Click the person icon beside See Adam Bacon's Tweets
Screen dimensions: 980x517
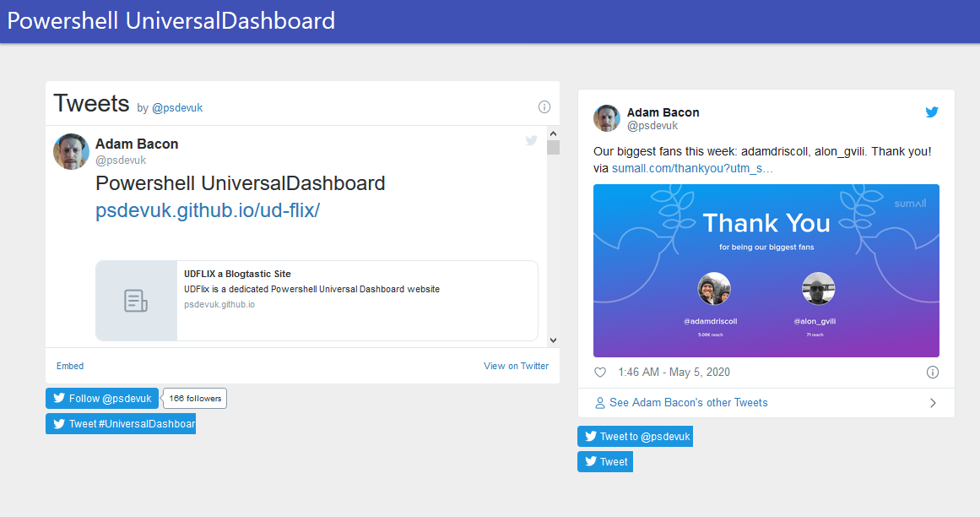(x=600, y=403)
